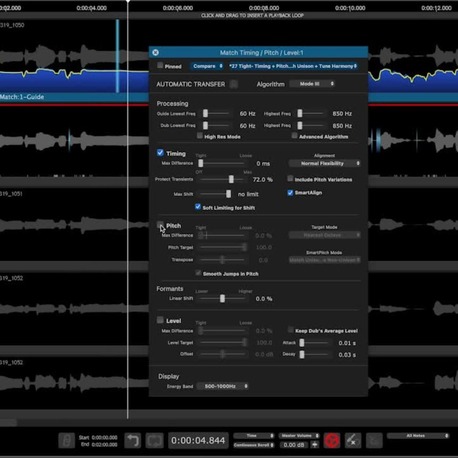Click the 0:00:04.844 time counter
Viewport: 458px width, 458px height.
tap(198, 441)
